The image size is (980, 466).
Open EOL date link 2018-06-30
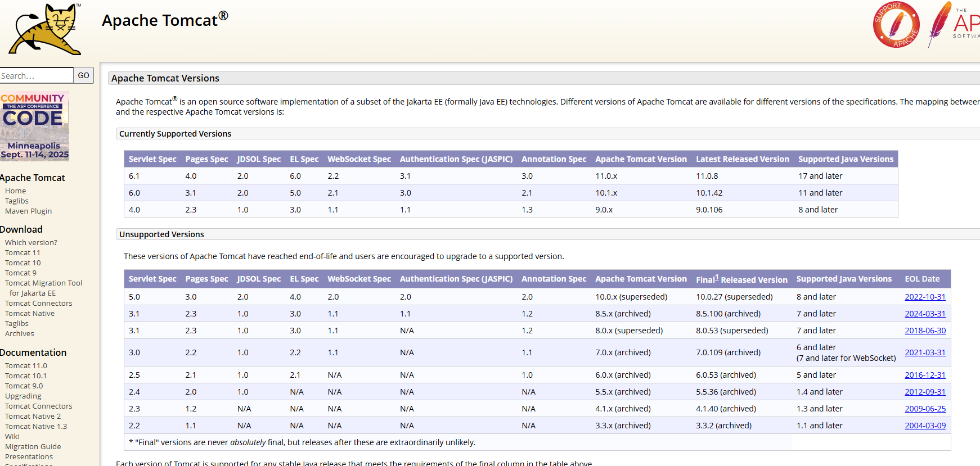(x=925, y=331)
